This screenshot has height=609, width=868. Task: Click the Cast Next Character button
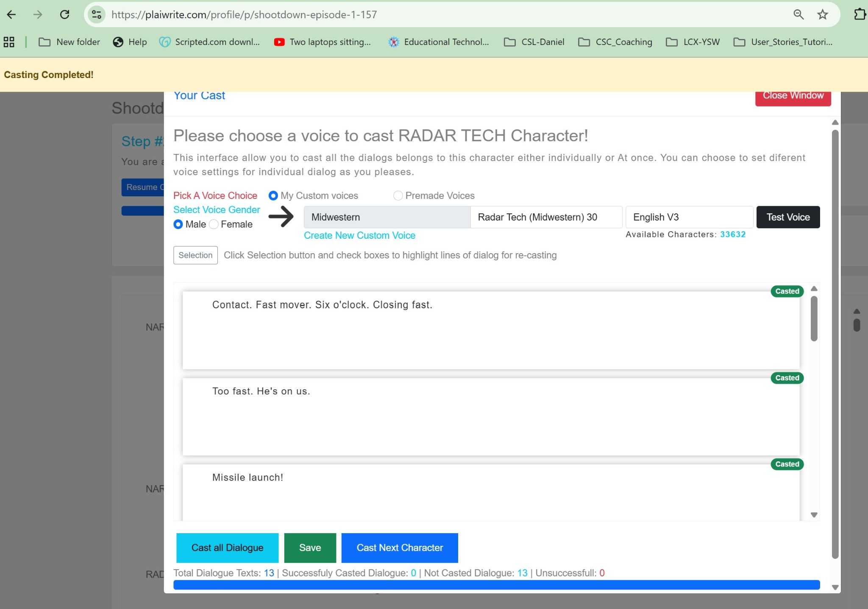pos(400,548)
